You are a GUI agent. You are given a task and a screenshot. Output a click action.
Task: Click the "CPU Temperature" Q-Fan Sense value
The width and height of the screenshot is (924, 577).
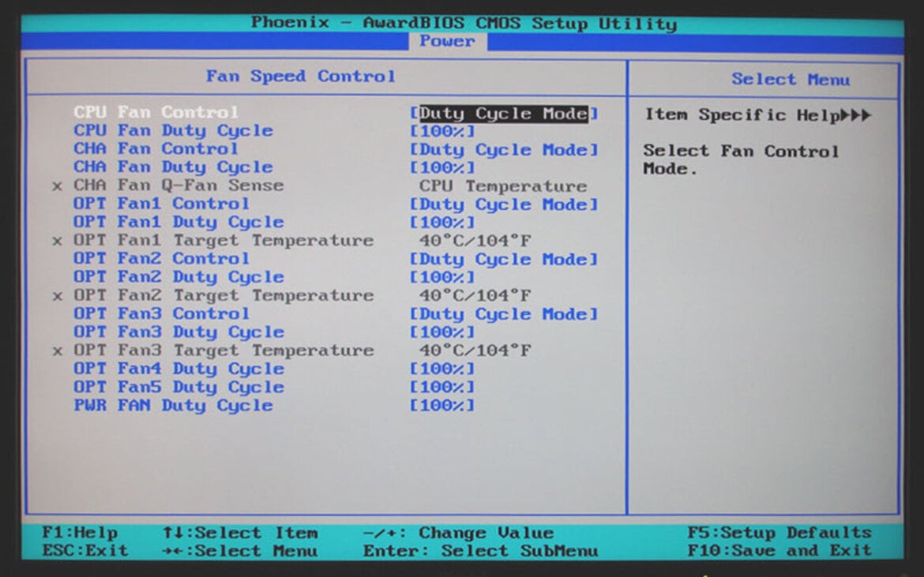(502, 186)
